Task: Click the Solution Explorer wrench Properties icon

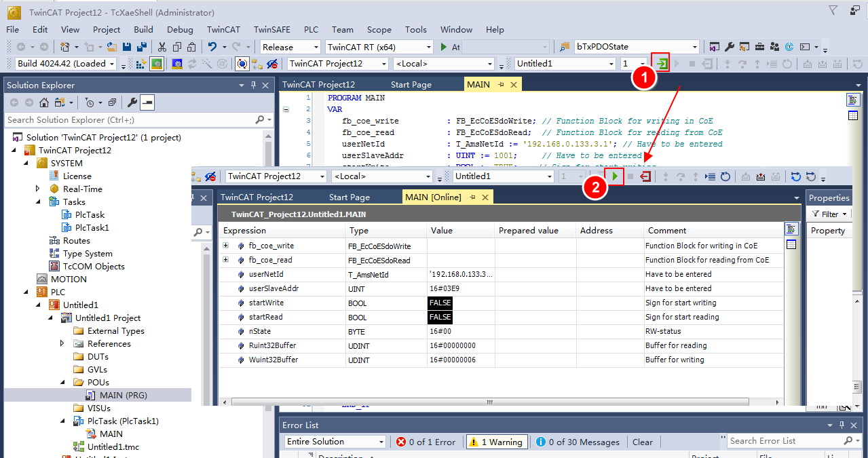Action: (x=132, y=102)
